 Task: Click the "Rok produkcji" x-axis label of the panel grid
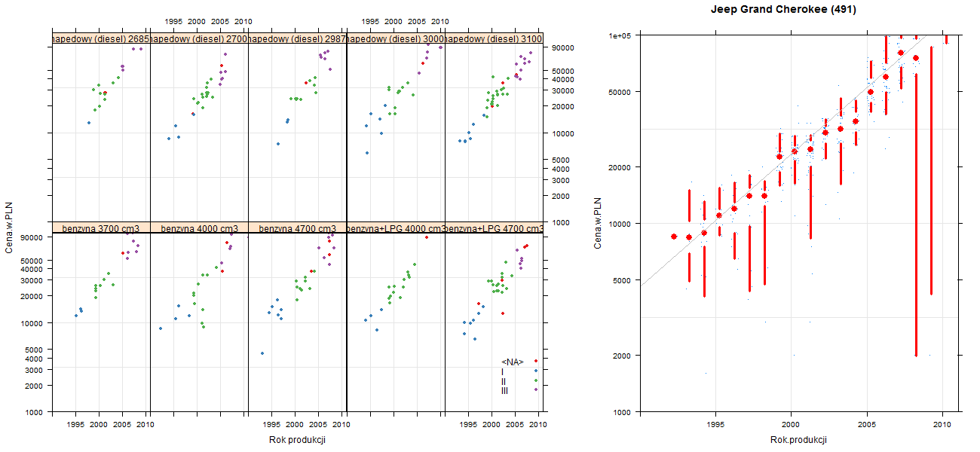coord(297,440)
